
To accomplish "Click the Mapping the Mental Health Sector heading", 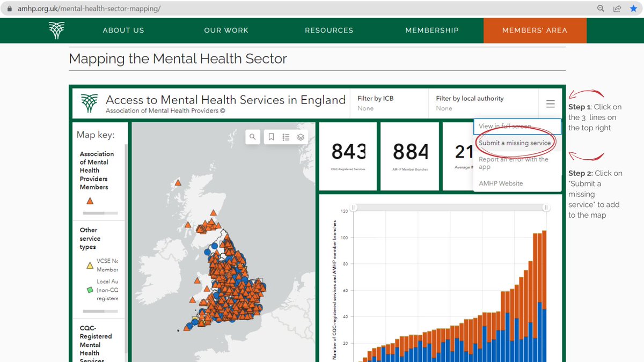I will pos(178,58).
